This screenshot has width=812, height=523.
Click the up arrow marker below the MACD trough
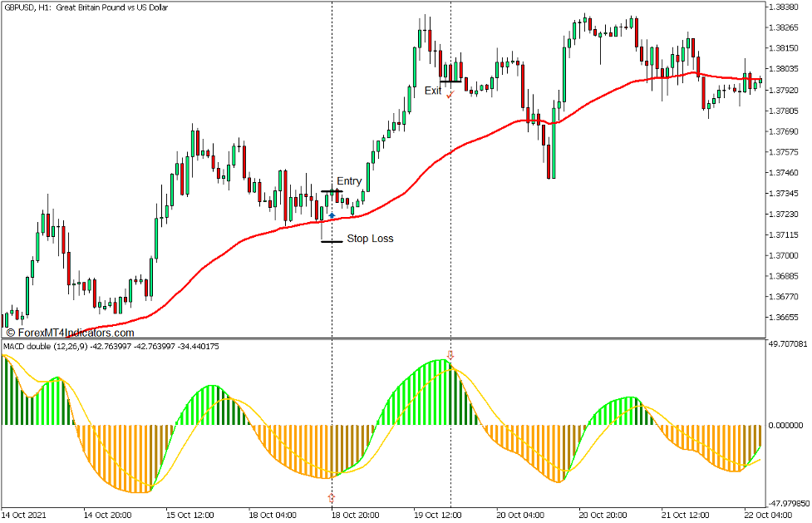tap(331, 497)
